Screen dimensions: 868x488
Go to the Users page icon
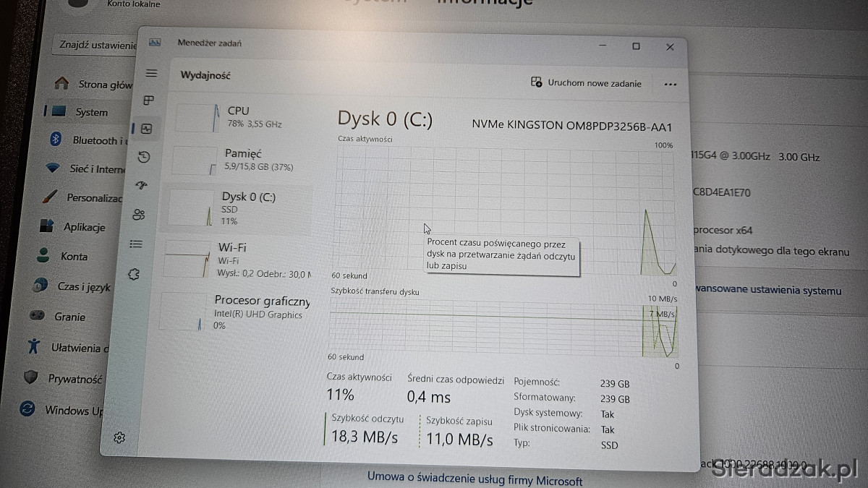139,214
